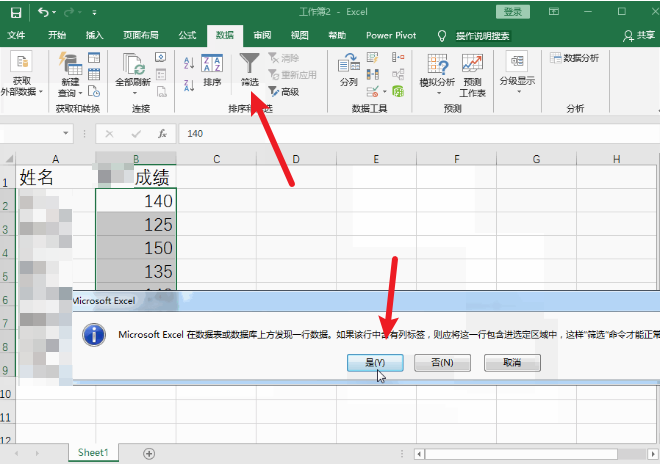Screen dimensions: 661x465
Task: Click the Enter checkmark icon in formula bar
Action: tap(136, 134)
